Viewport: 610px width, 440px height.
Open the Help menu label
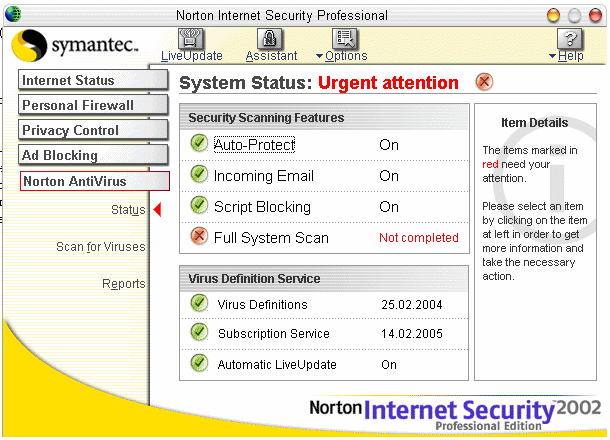[571, 56]
